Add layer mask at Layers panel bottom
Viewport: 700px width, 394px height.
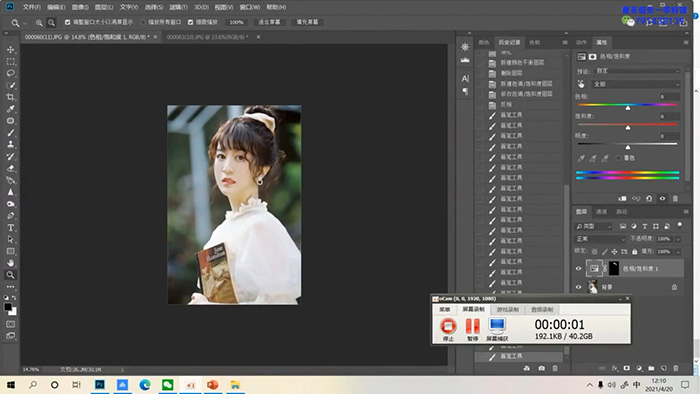(627, 368)
